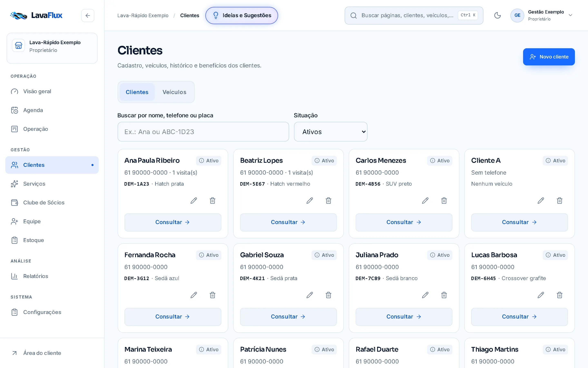Viewport: 588px width, 368px height.
Task: Open Área do cliente link
Action: coord(52,353)
